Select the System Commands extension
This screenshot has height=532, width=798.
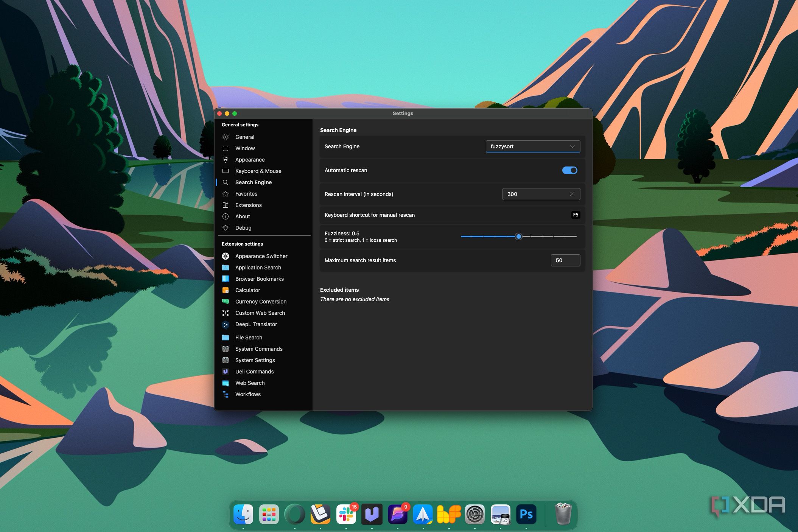pyautogui.click(x=258, y=349)
